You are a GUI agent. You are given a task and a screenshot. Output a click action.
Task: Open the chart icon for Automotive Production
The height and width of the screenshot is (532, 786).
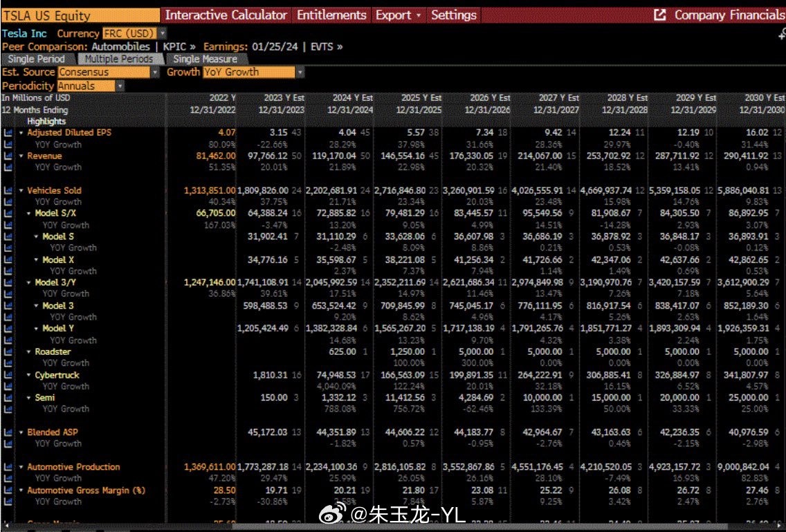tap(8, 467)
